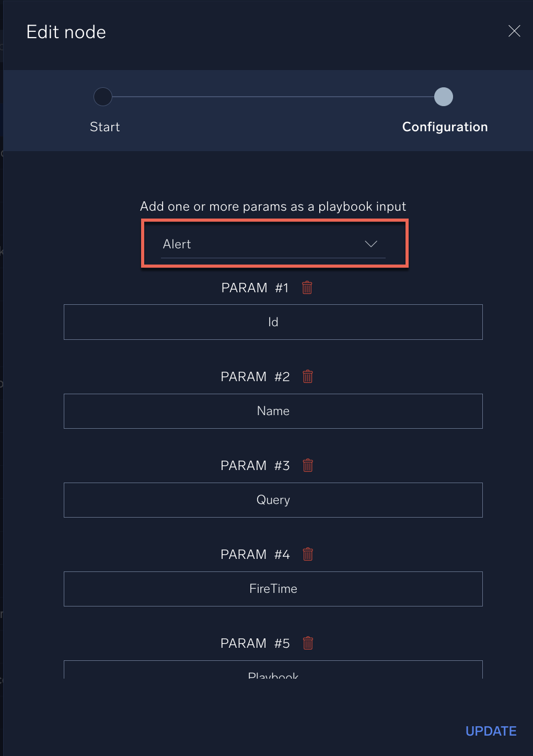The width and height of the screenshot is (533, 756).
Task: Click the Query parameter field
Action: (x=273, y=500)
